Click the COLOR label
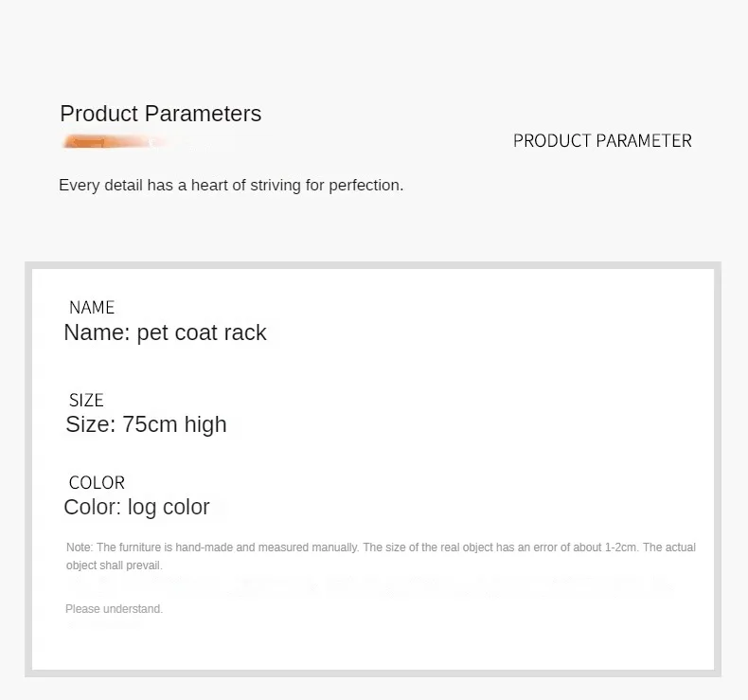This screenshot has height=700, width=748. [x=97, y=483]
